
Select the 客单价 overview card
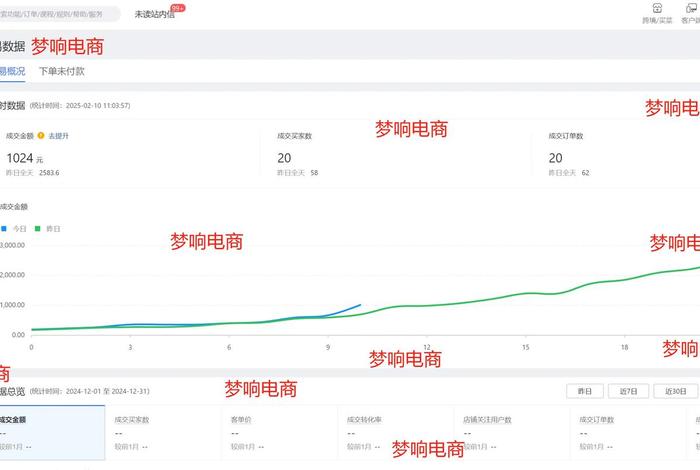[279, 433]
